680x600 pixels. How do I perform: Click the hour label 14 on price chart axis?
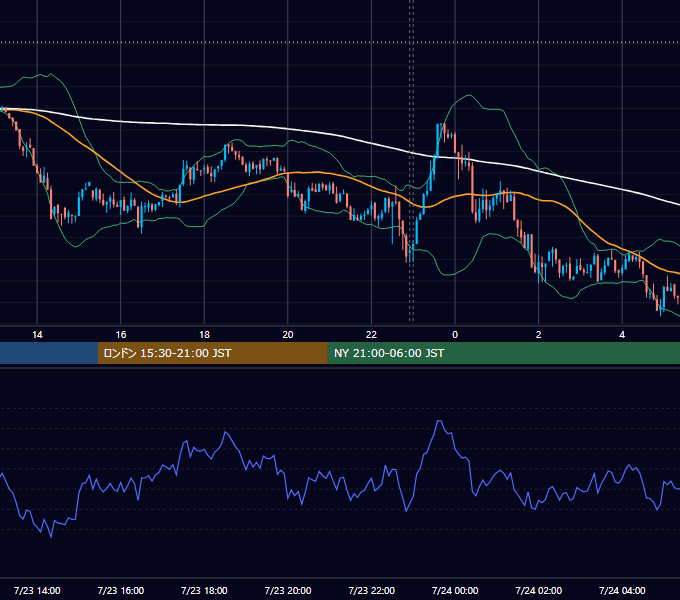37,335
